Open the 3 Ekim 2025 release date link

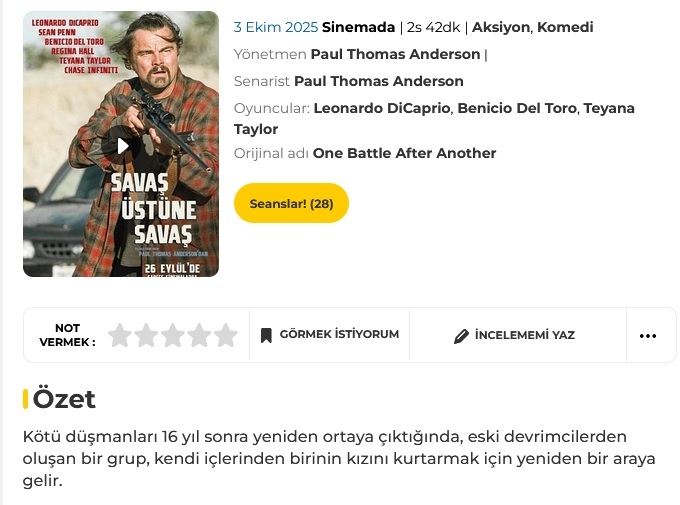click(275, 27)
